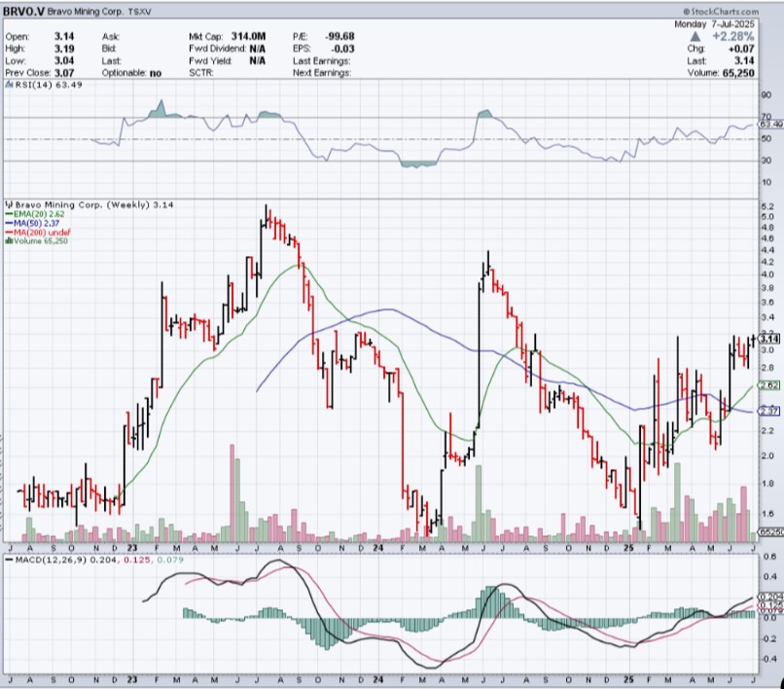Click the RSI current value label 63.49
The image size is (784, 689).
[x=769, y=124]
